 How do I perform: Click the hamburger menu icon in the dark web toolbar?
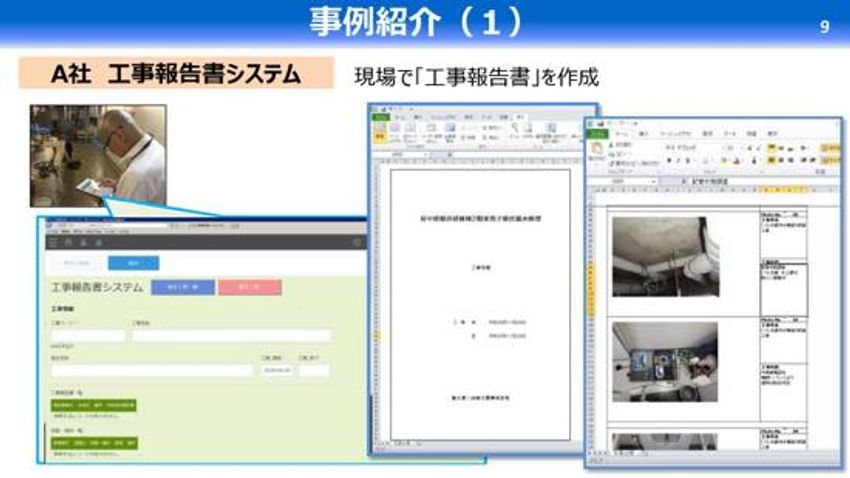(x=53, y=242)
